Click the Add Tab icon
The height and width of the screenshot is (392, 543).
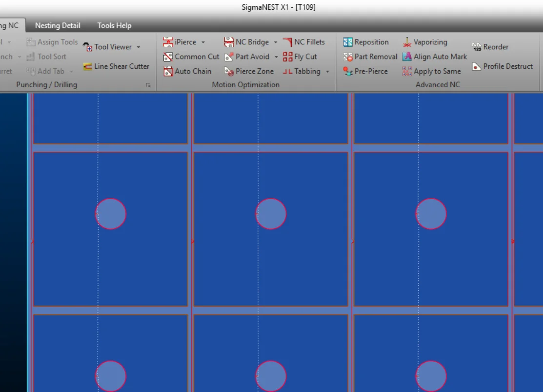[x=31, y=71]
